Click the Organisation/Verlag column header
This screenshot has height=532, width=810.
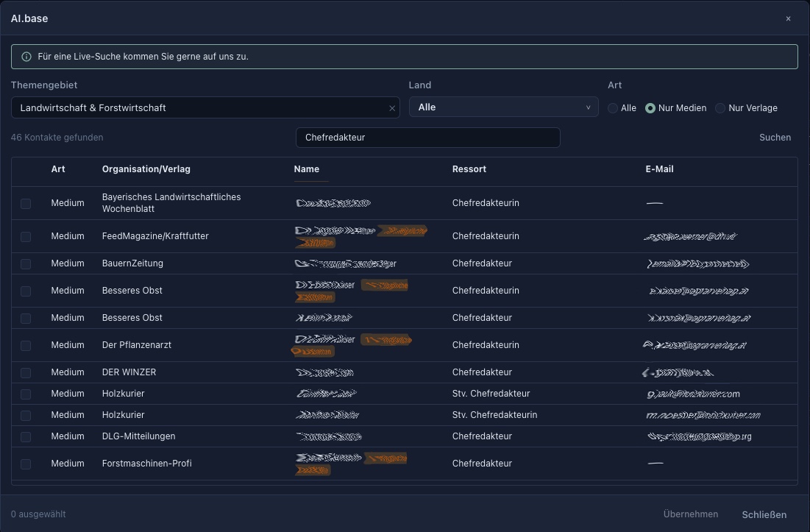(146, 169)
